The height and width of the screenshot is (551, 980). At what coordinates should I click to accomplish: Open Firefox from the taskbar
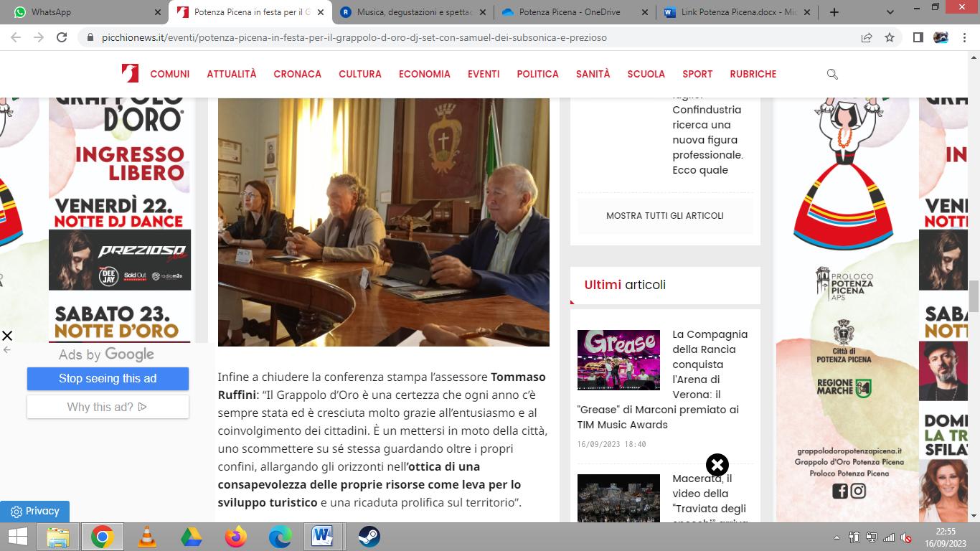coord(235,537)
